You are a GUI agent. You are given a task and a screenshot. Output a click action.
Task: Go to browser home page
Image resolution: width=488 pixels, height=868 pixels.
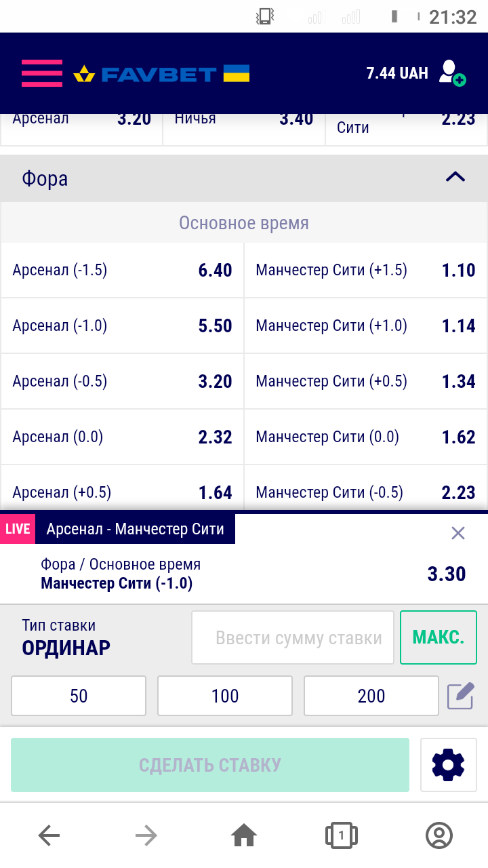(244, 835)
